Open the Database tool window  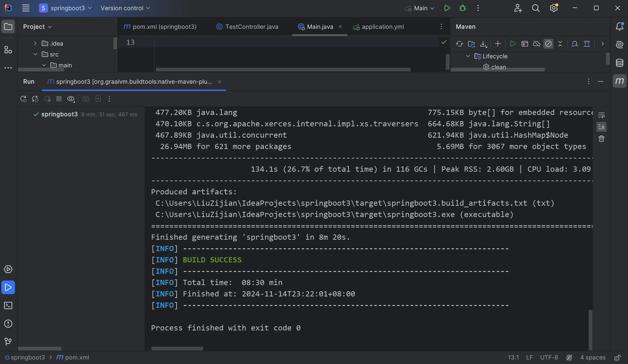pyautogui.click(x=620, y=63)
